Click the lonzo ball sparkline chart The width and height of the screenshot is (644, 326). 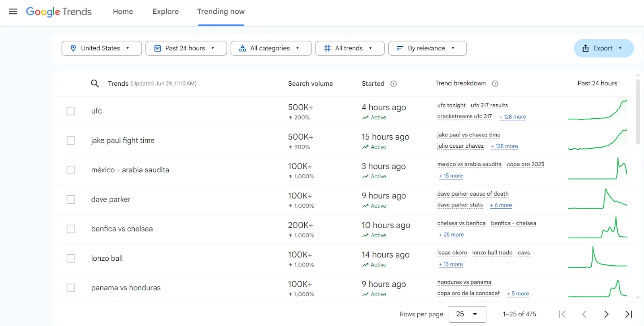coord(598,257)
